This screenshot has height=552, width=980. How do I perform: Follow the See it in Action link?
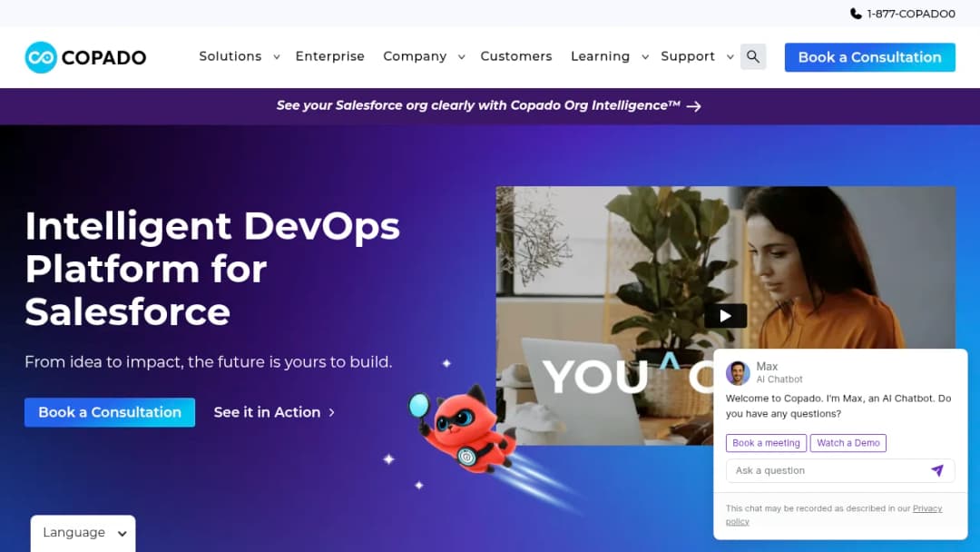click(x=274, y=412)
